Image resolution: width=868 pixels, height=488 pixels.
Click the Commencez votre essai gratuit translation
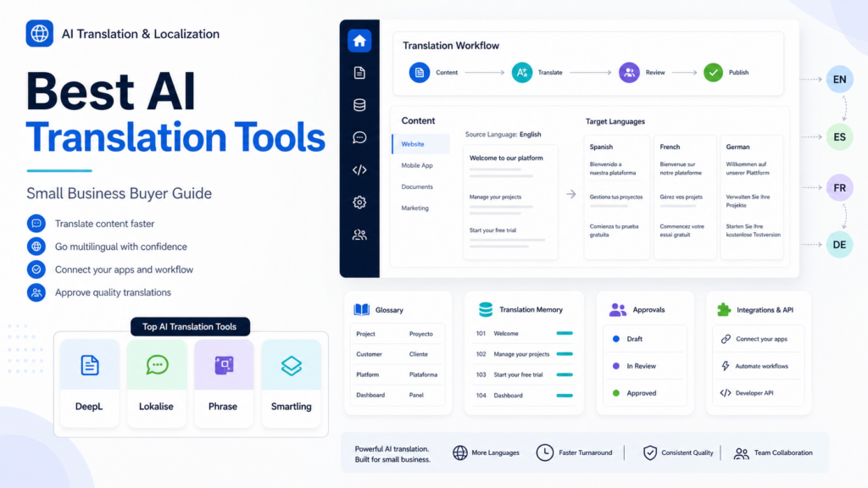(682, 230)
